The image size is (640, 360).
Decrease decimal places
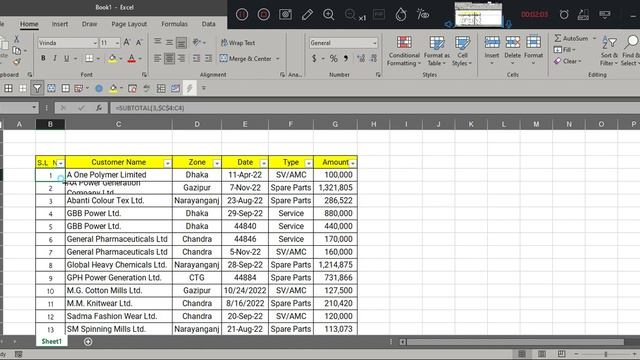[373, 58]
